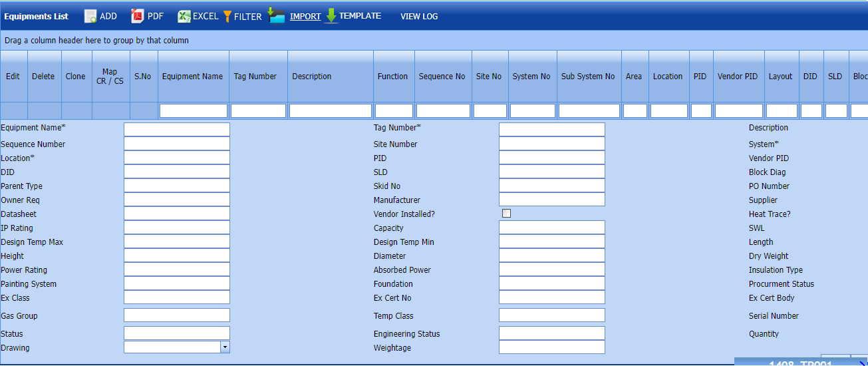This screenshot has width=868, height=366.
Task: Click the Sub System No column header
Action: click(588, 77)
